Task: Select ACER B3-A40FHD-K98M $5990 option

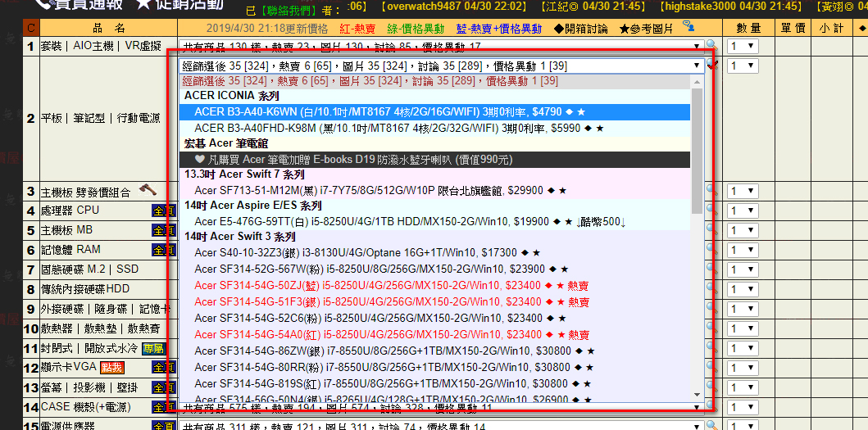Action: [x=434, y=129]
